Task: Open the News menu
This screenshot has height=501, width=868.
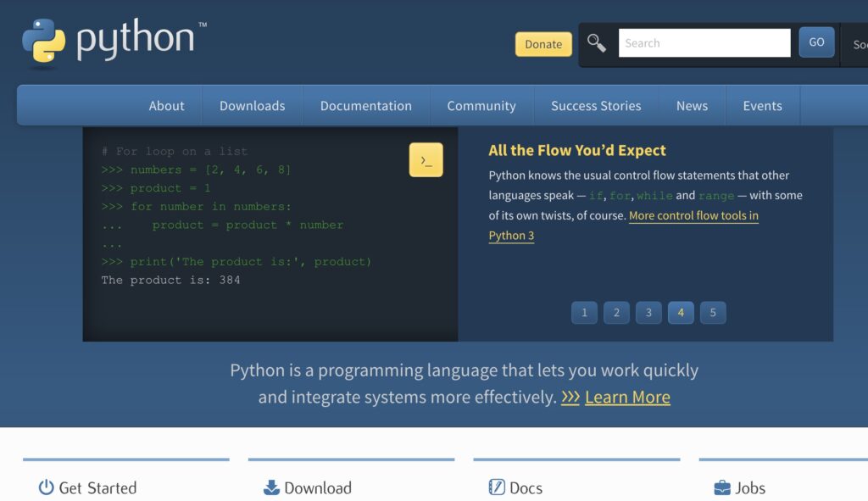Action: coord(692,106)
